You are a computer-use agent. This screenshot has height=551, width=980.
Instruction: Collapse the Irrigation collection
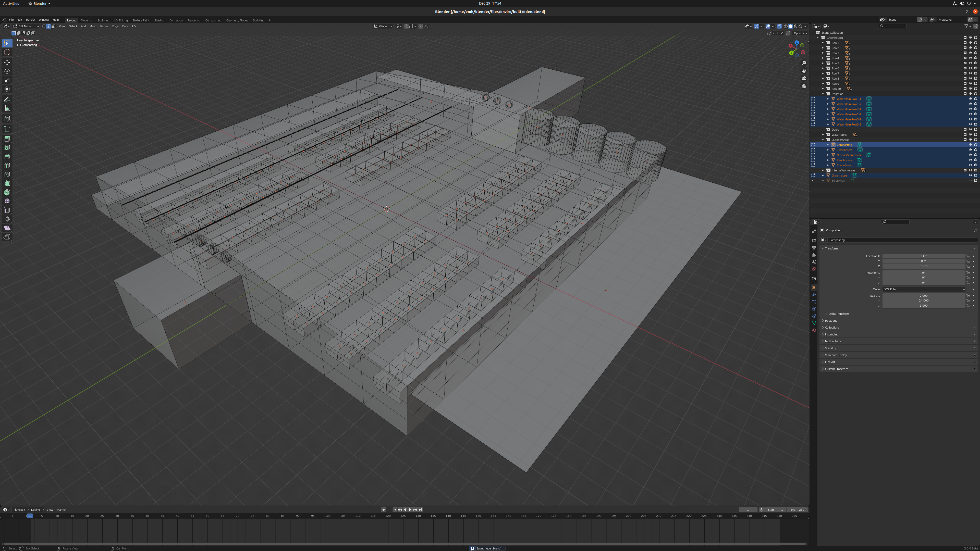click(823, 94)
